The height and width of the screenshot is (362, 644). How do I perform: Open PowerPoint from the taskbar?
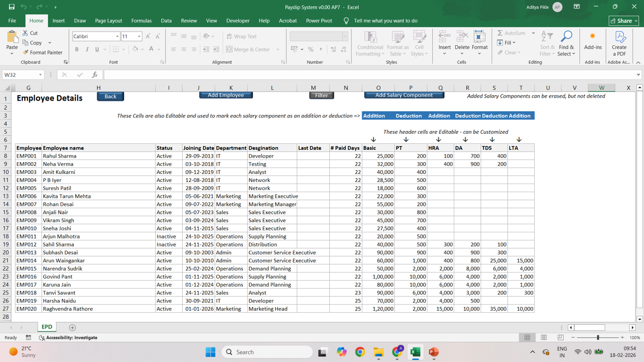(433, 352)
